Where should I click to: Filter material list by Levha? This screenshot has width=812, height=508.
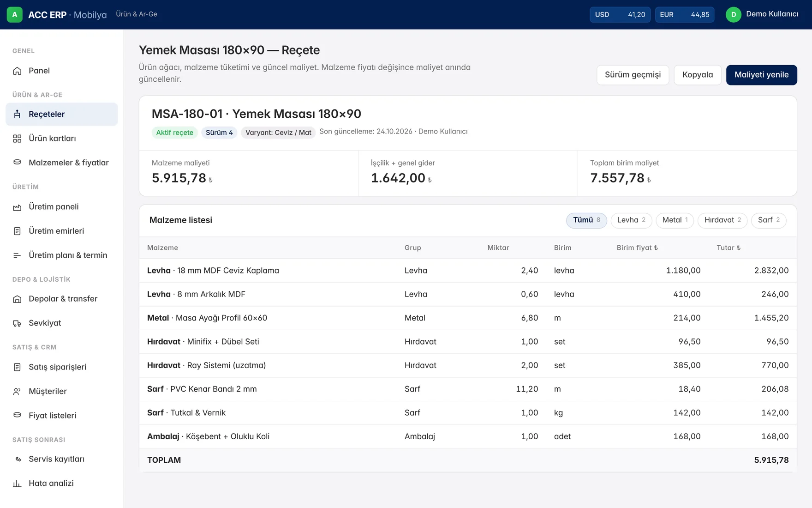point(631,220)
